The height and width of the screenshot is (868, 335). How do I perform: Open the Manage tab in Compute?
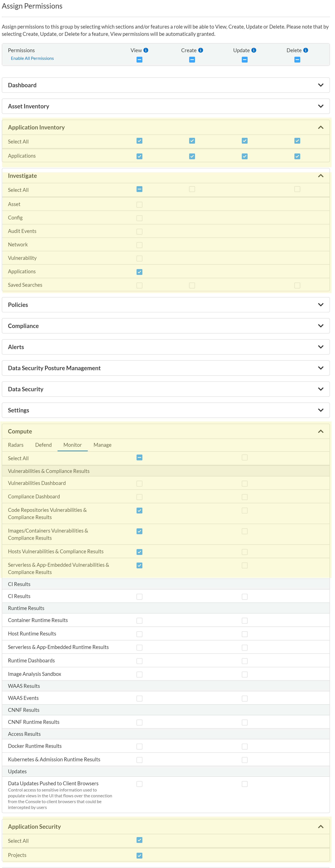[x=103, y=445]
